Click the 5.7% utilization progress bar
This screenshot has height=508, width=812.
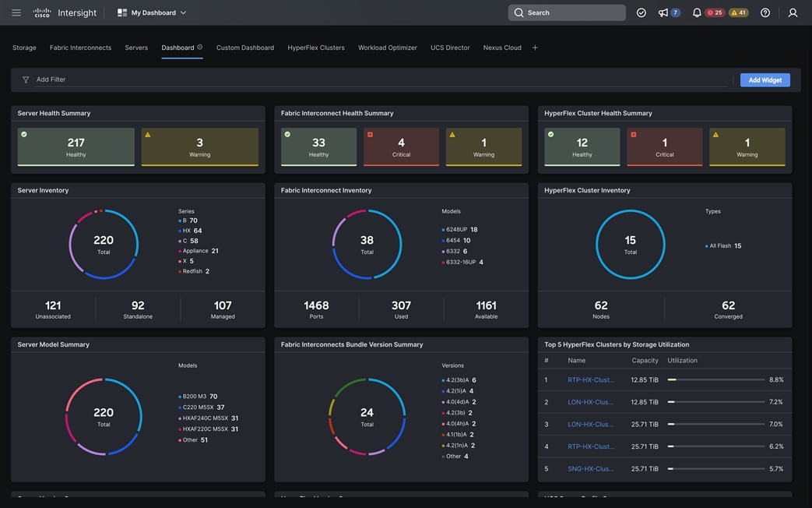716,468
